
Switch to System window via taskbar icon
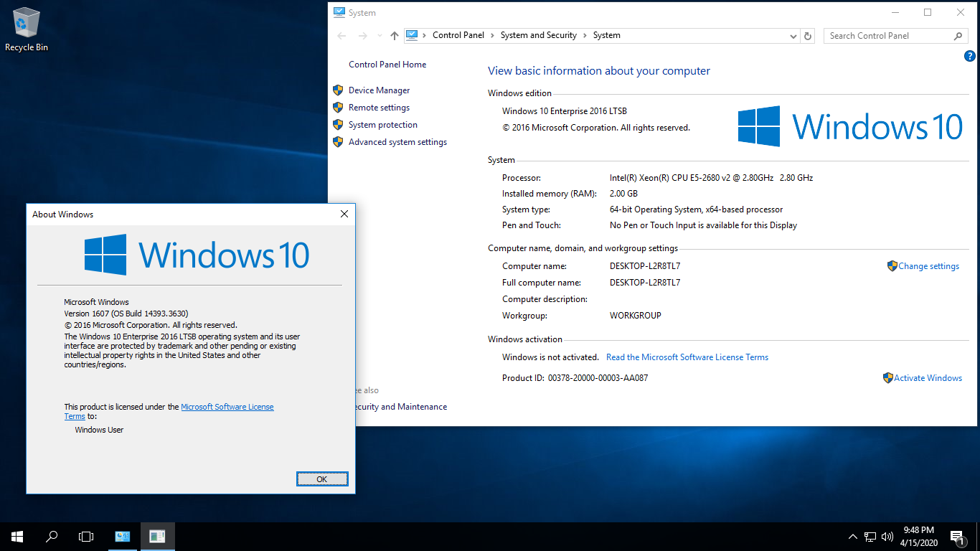click(x=123, y=537)
